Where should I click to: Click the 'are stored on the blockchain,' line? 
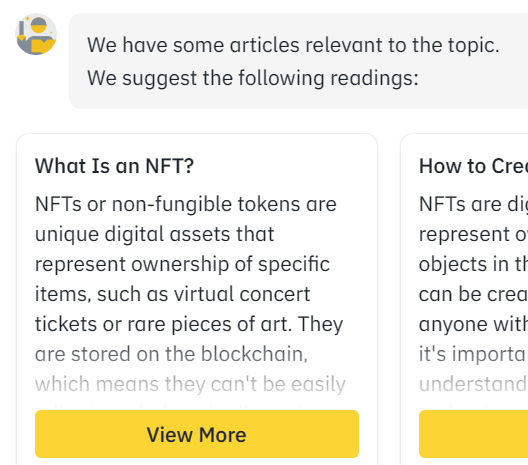click(171, 354)
